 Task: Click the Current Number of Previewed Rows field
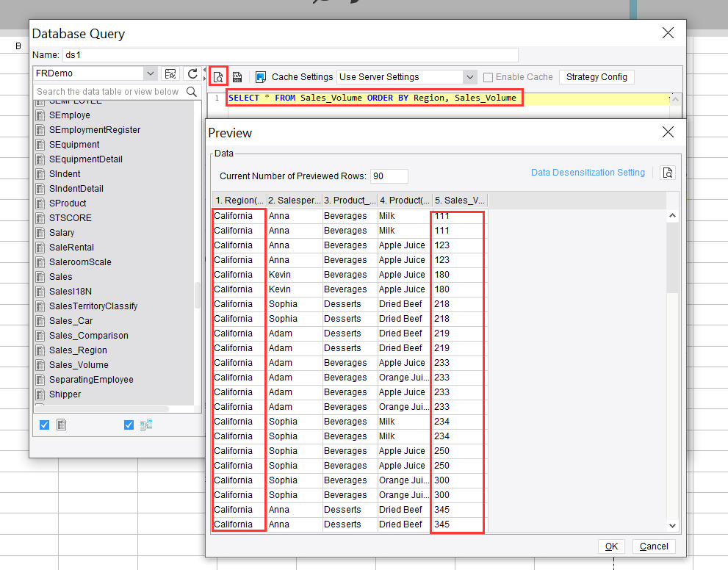click(x=389, y=176)
